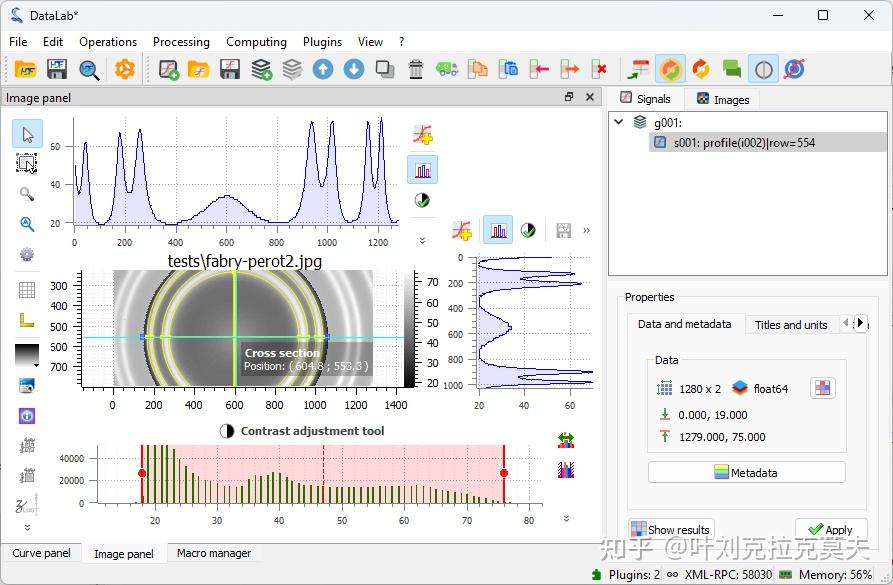Click the gray layers group icon
This screenshot has height=585, width=893.
click(x=292, y=69)
